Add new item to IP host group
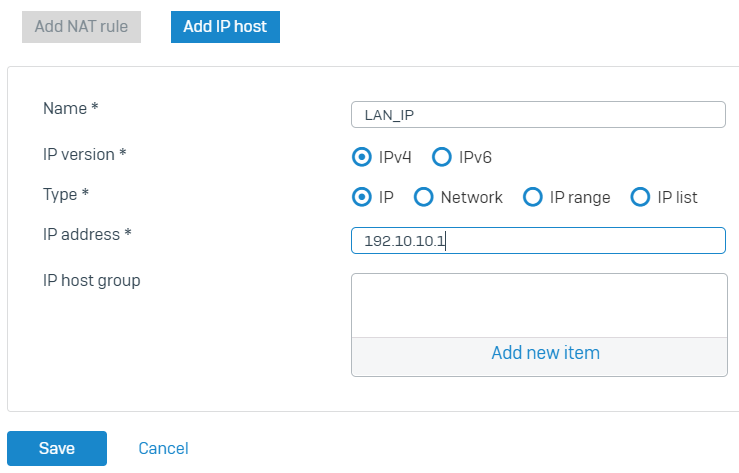739x473 pixels. tap(545, 353)
